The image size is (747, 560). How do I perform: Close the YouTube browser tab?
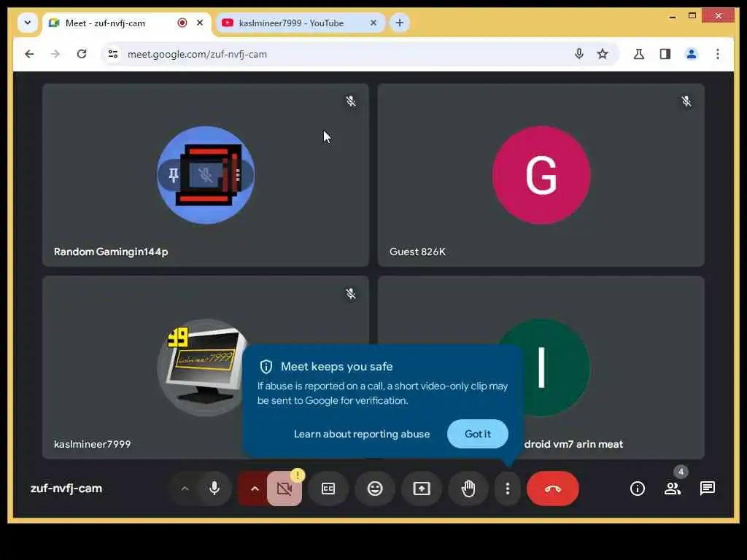pos(373,23)
